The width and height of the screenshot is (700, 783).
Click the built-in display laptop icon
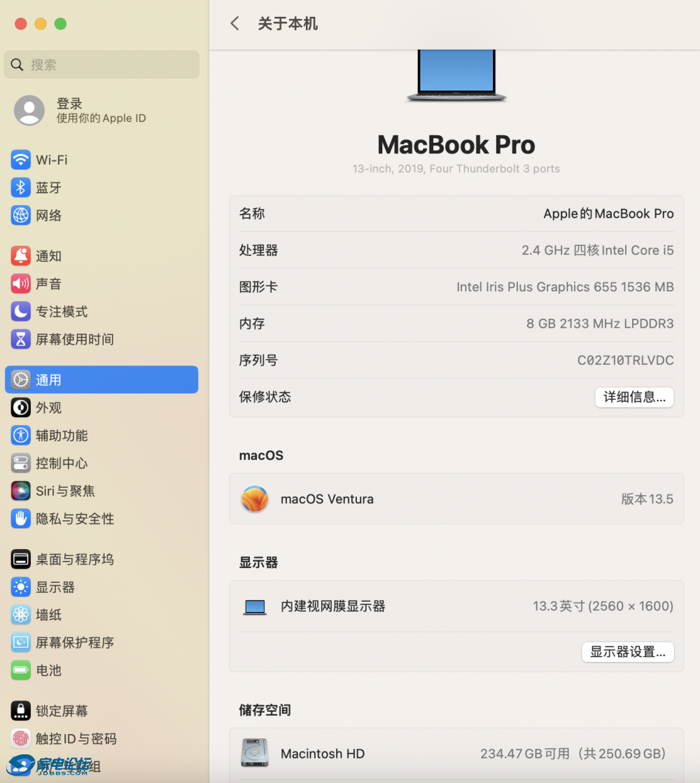click(255, 607)
